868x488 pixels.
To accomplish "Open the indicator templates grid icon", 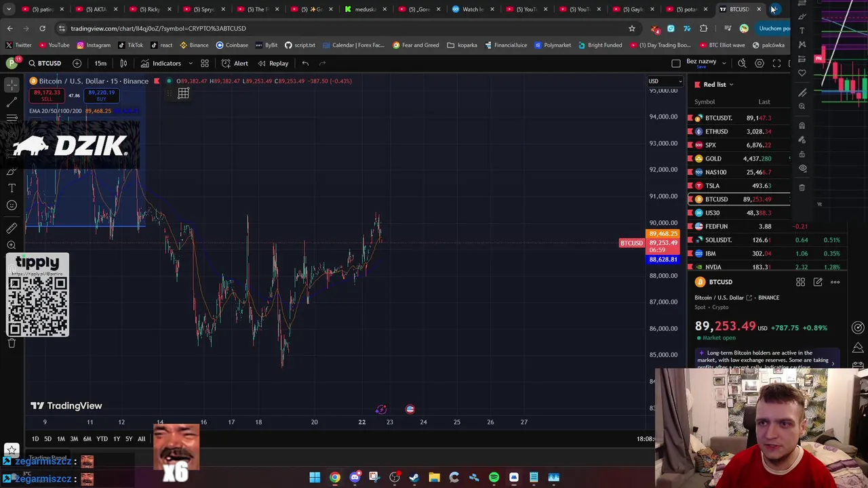I will (204, 63).
